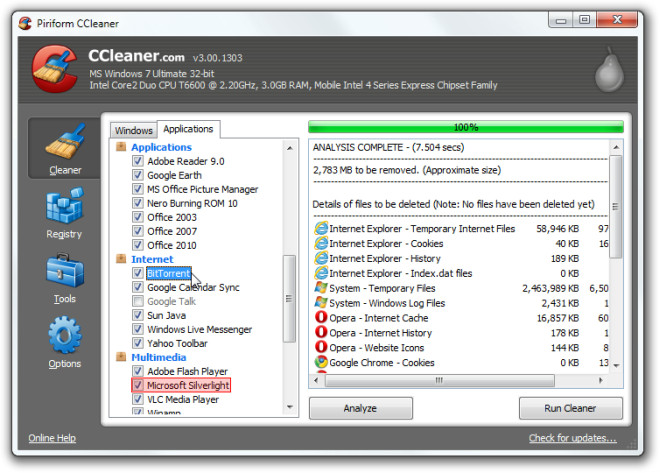Toggle MS Office Picture Manager checkbox
Screen dimensions: 660x473
pos(137,189)
